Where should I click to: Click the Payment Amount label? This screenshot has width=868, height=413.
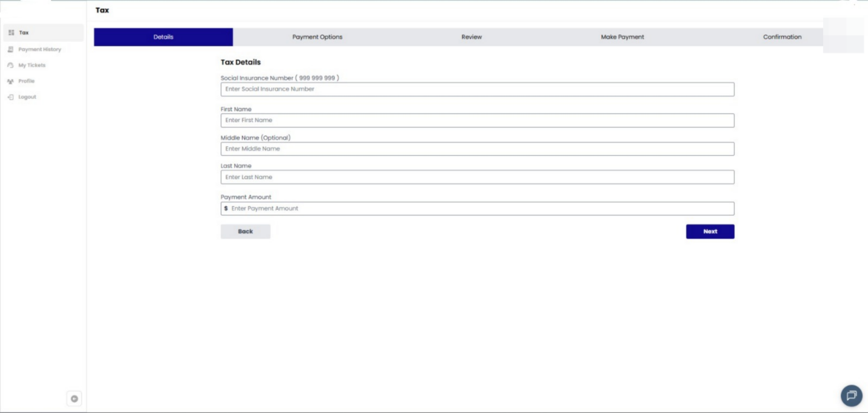click(246, 197)
